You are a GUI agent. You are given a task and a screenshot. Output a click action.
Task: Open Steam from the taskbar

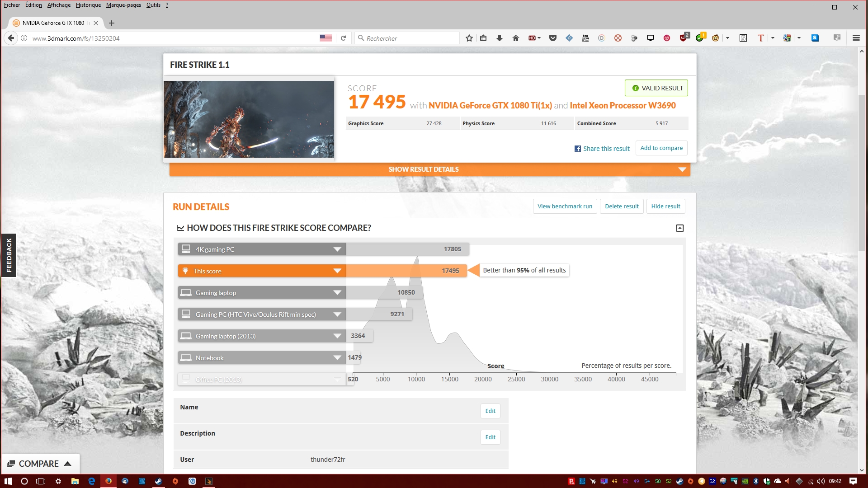[x=159, y=481]
